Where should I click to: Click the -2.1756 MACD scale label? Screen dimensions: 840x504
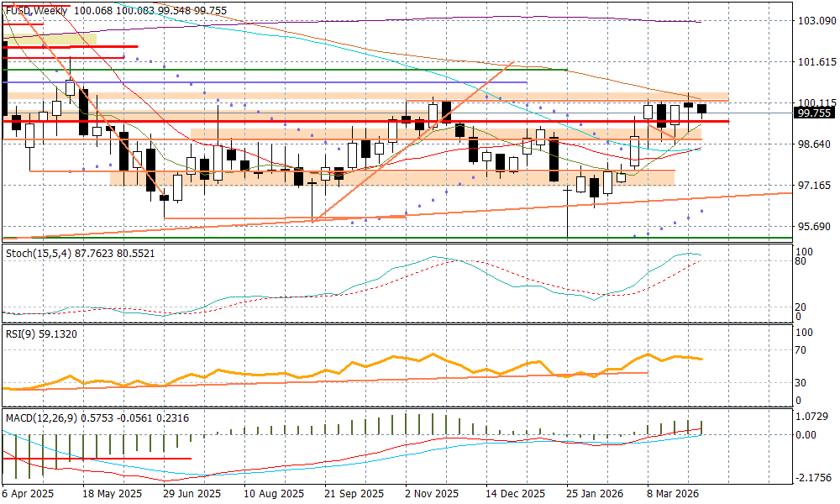815,477
